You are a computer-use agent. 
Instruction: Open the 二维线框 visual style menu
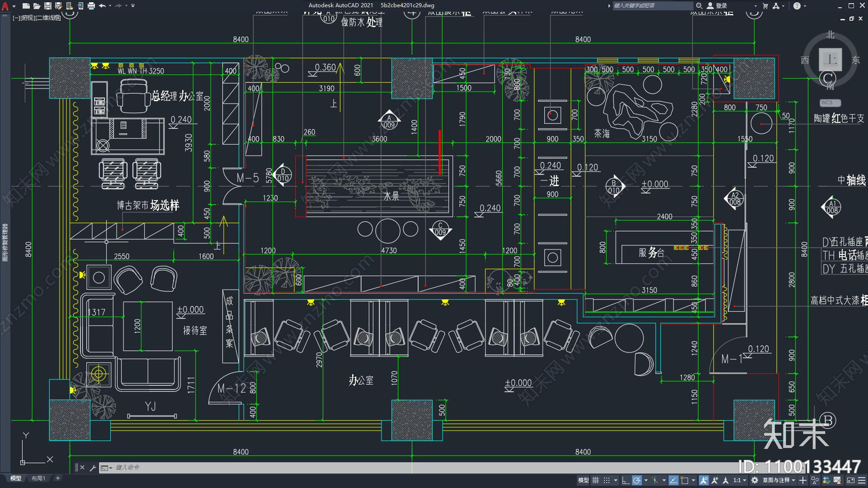48,18
